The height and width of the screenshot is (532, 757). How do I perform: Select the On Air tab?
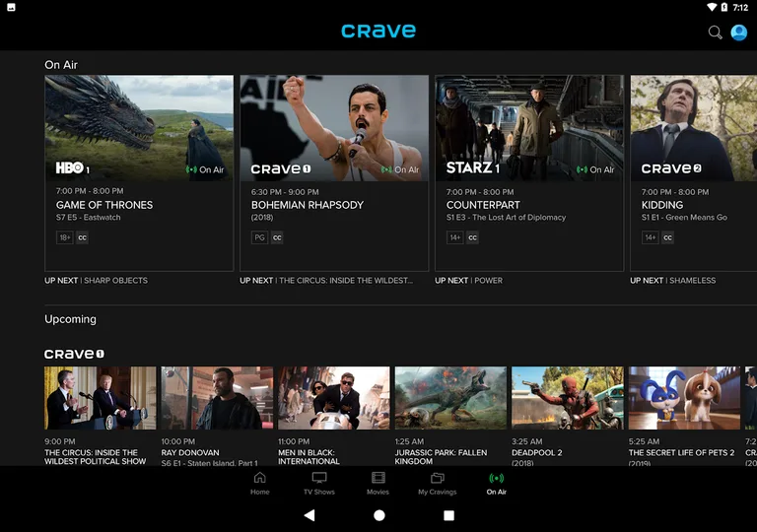click(x=497, y=484)
